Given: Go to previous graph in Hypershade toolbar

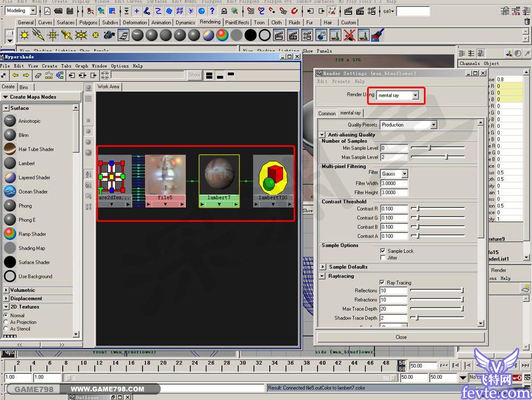Looking at the screenshot, I should [15, 76].
